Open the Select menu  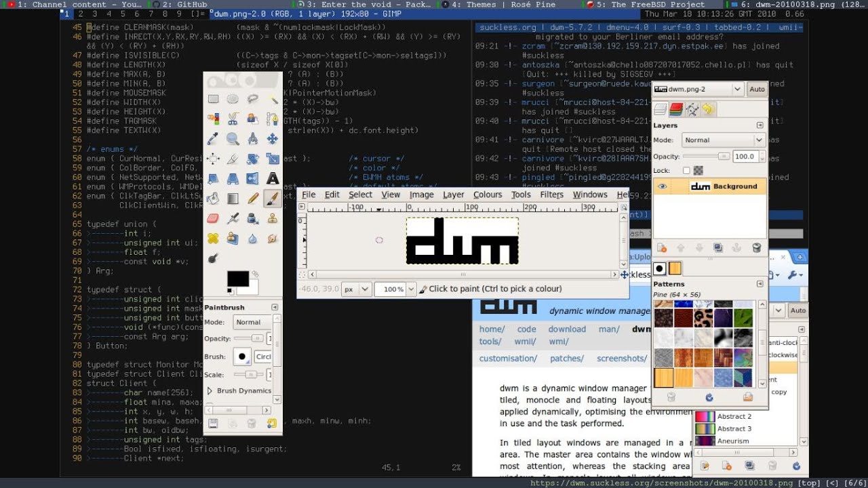click(x=361, y=195)
